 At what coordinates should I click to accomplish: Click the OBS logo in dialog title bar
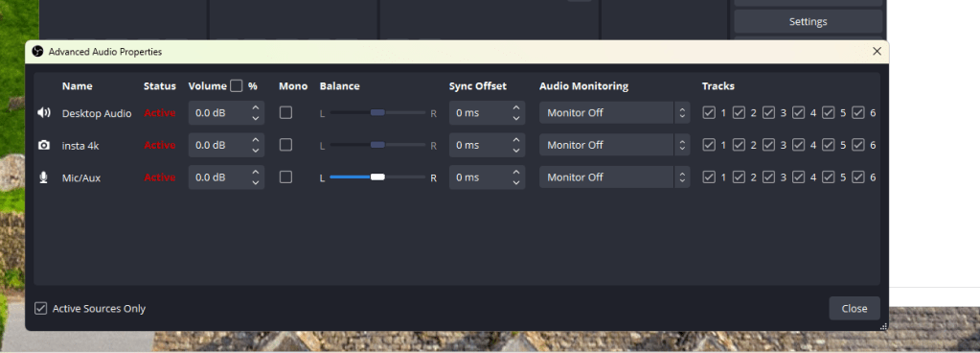click(37, 52)
